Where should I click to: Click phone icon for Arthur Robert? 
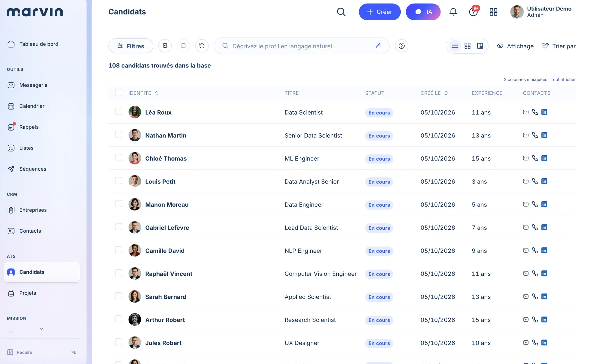[x=535, y=319]
